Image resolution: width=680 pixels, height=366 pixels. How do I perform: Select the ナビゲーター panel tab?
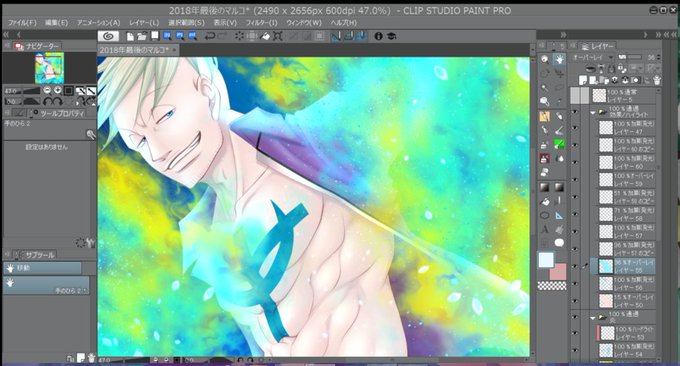[x=38, y=46]
